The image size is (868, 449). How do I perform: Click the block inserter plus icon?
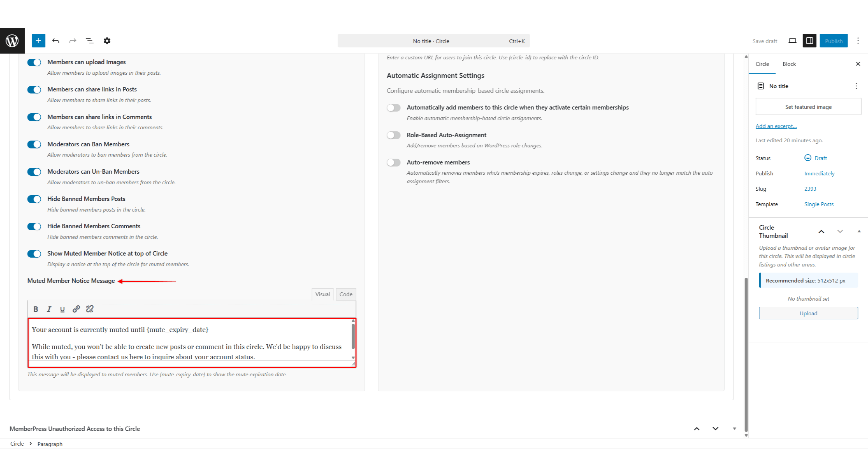(x=38, y=41)
